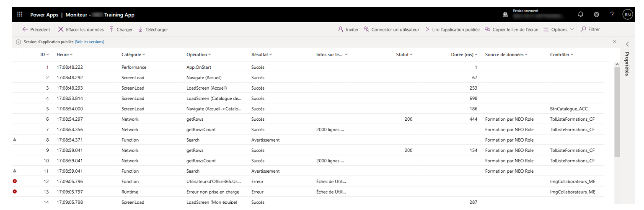This screenshot has width=644, height=210.
Task: Select the getRowsCount operation in row 7
Action: click(x=201, y=130)
